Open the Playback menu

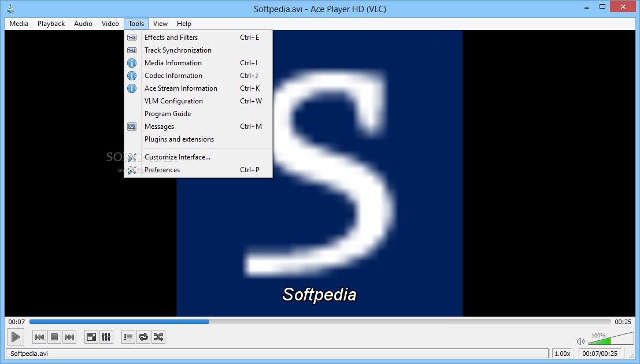pyautogui.click(x=51, y=24)
